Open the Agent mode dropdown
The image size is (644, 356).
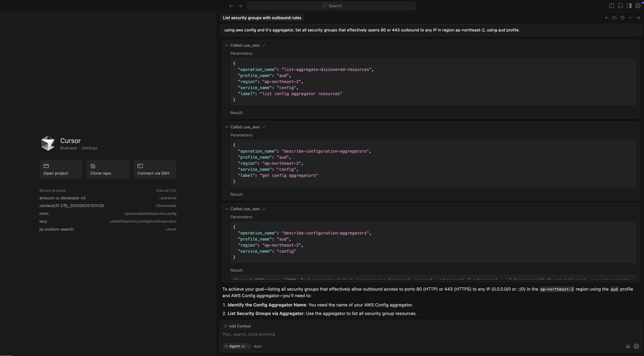237,346
